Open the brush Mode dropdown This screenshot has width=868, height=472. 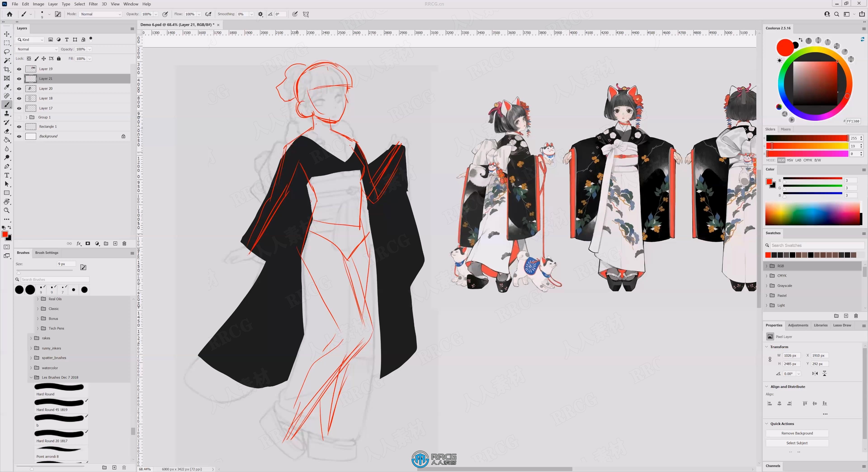100,14
